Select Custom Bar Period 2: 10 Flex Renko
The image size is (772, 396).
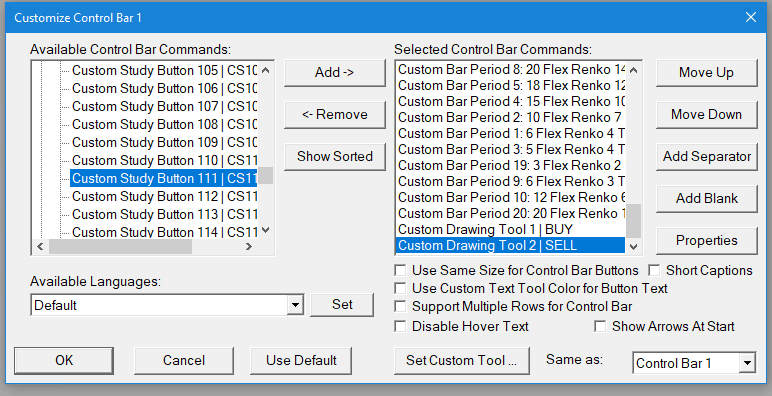point(511,118)
